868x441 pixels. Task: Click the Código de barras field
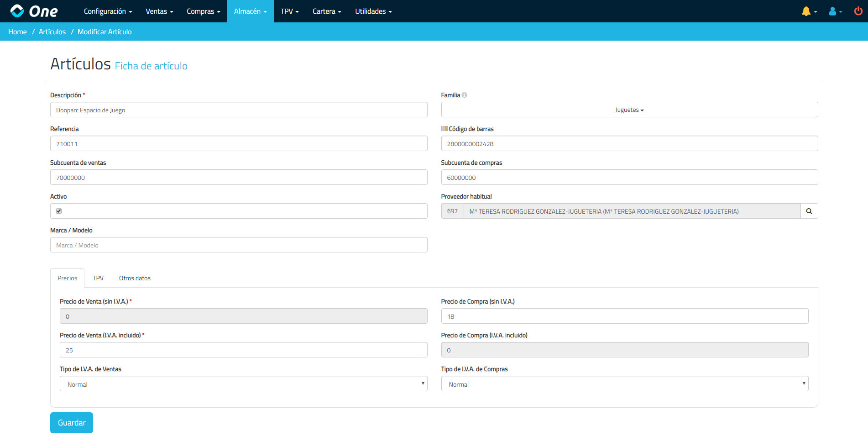(x=629, y=144)
